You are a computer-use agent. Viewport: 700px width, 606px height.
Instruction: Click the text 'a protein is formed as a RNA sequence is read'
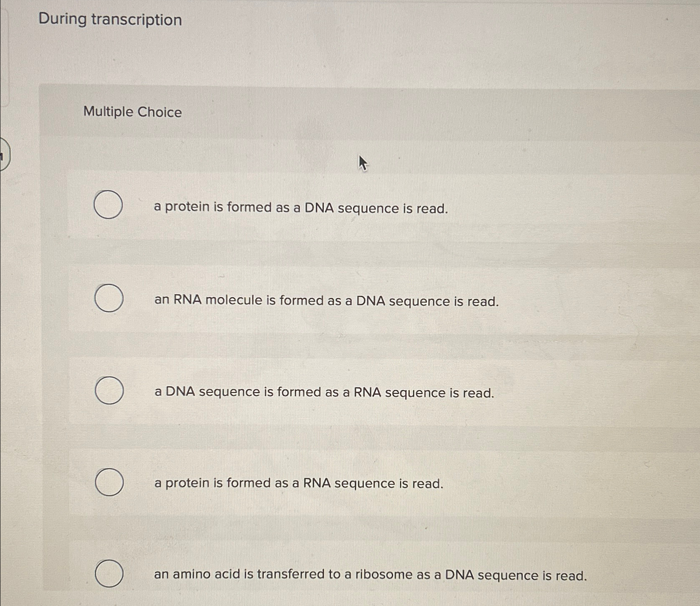pyautogui.click(x=299, y=483)
